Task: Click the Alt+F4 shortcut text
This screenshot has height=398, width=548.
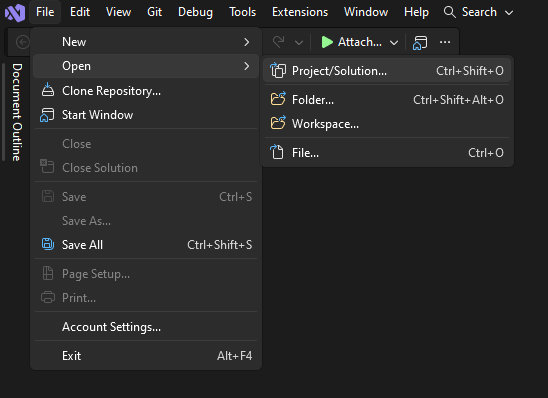Action: click(234, 356)
